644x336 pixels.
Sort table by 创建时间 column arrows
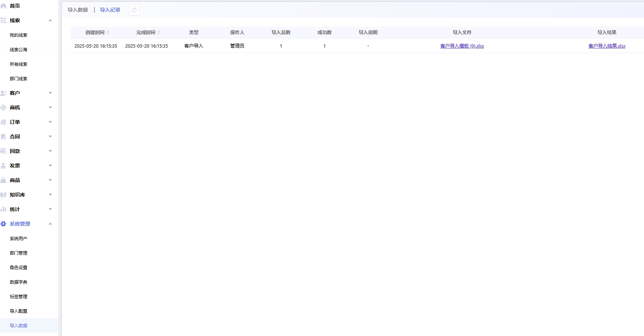[x=108, y=33]
